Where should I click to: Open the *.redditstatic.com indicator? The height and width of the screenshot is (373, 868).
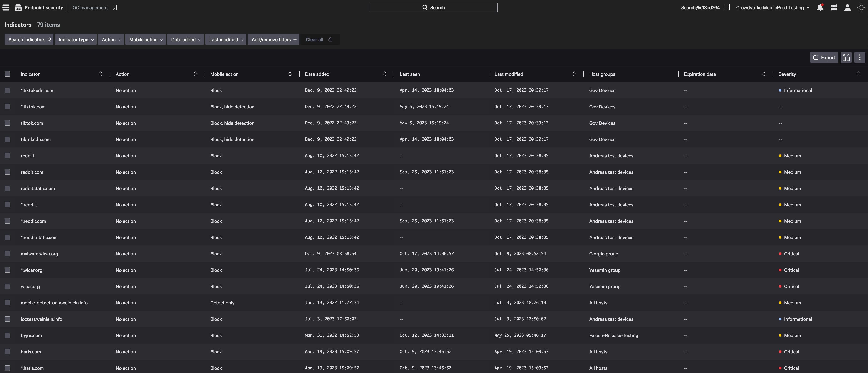tap(39, 238)
